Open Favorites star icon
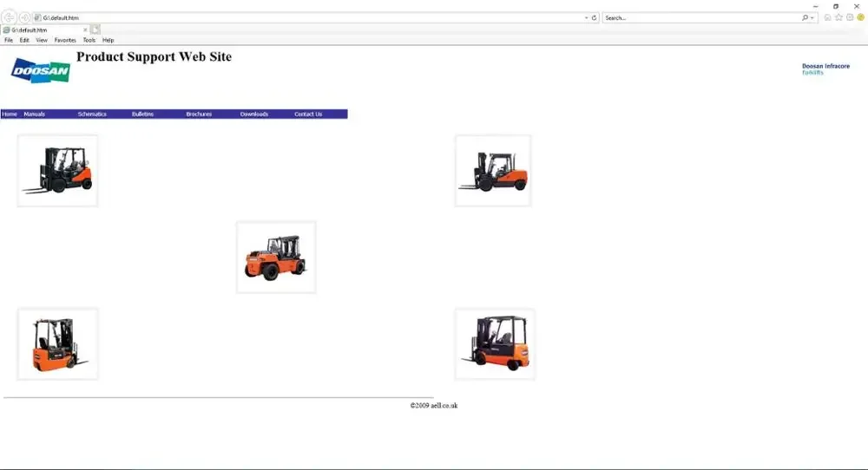868x470 pixels. point(838,17)
